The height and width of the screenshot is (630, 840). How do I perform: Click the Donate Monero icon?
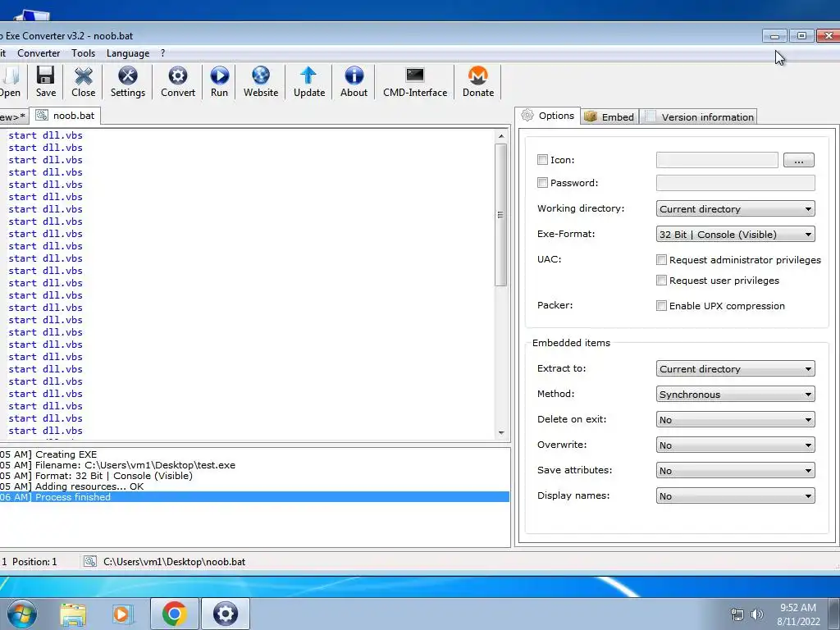tap(478, 82)
